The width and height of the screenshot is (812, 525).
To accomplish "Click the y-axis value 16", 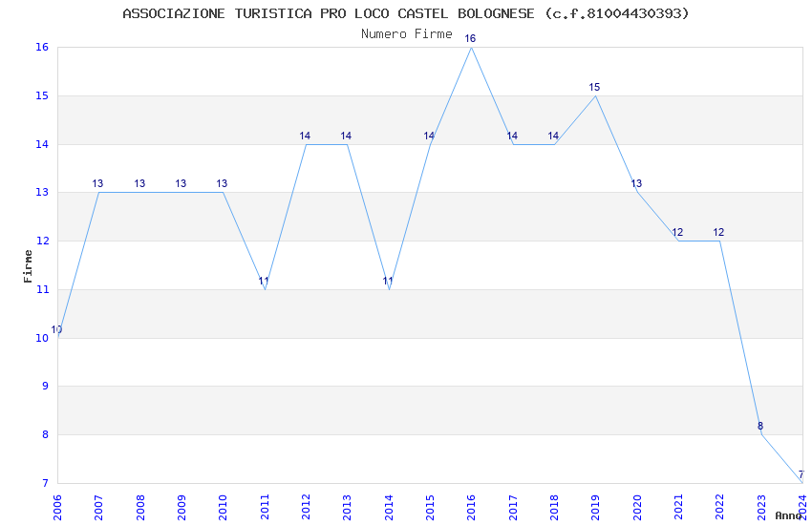I will [41, 47].
